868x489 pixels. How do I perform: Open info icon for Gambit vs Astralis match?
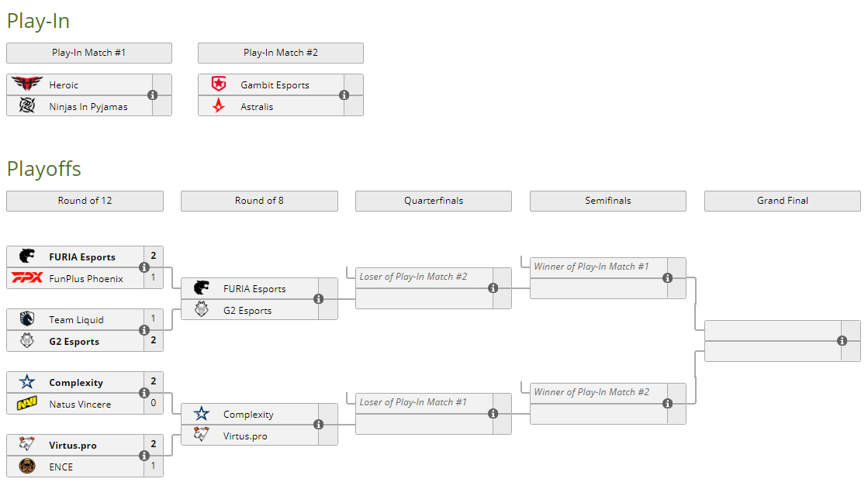[344, 95]
